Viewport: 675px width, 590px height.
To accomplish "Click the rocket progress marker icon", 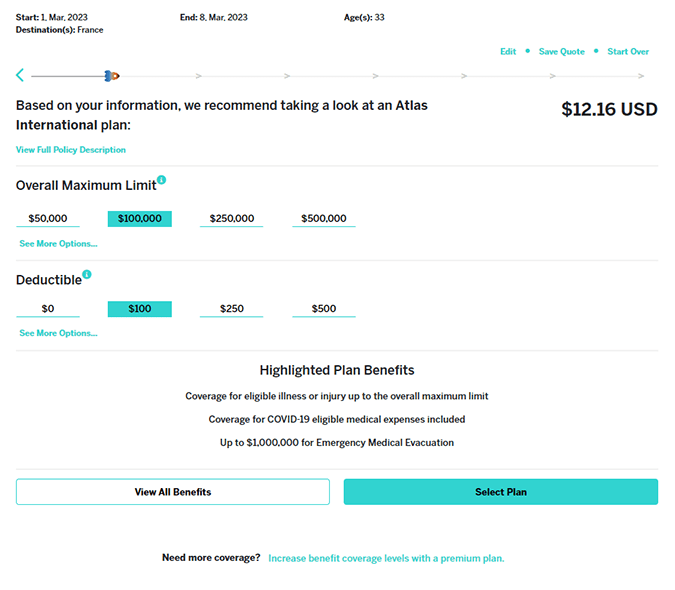I will [x=112, y=75].
